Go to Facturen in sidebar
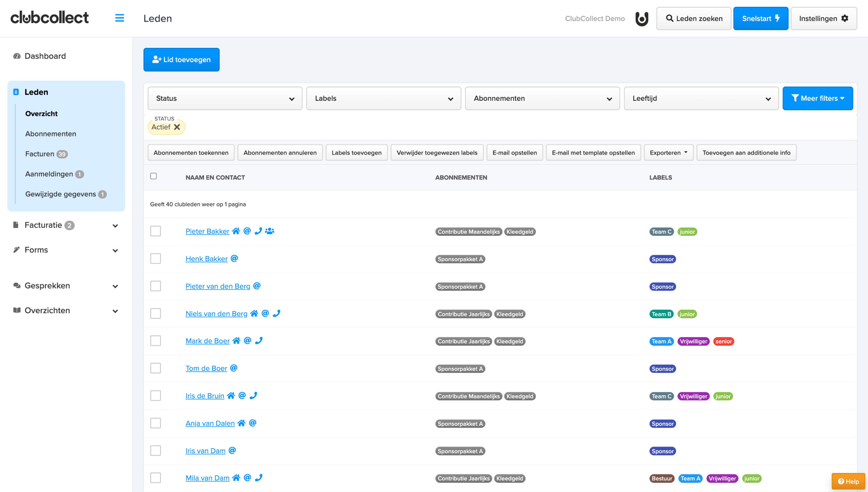868x492 pixels. pos(40,154)
